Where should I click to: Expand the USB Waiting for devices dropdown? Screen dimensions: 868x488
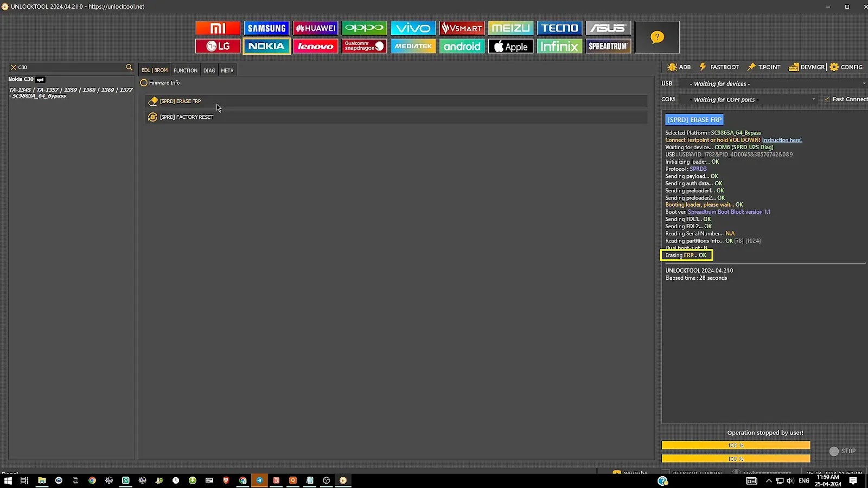774,84
